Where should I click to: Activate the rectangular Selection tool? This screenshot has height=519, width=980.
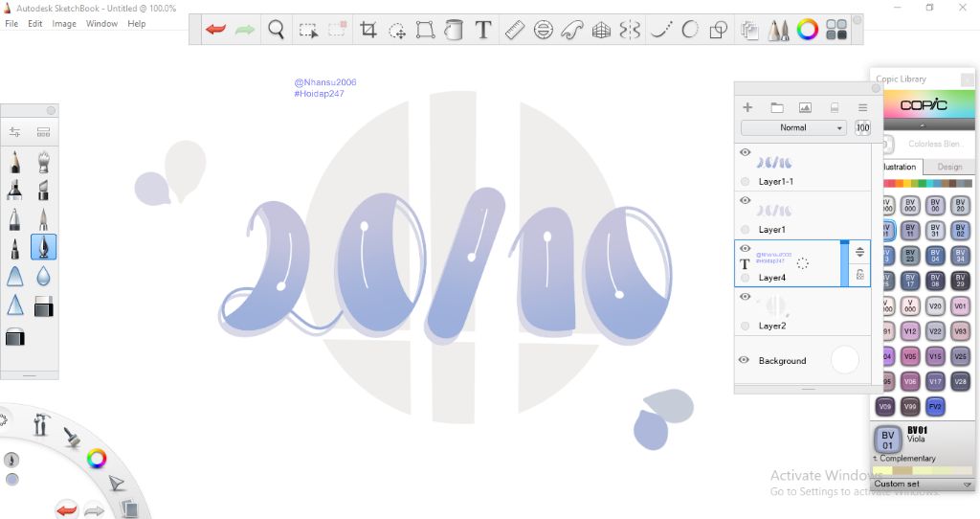click(308, 30)
